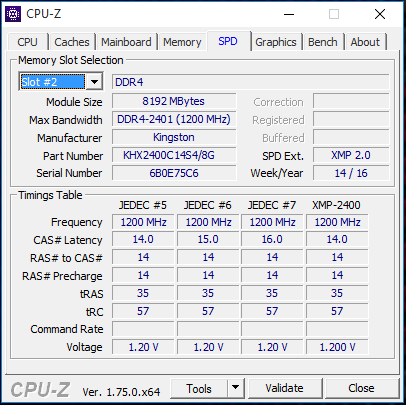Click the JEDEC #5 column header

(143, 205)
